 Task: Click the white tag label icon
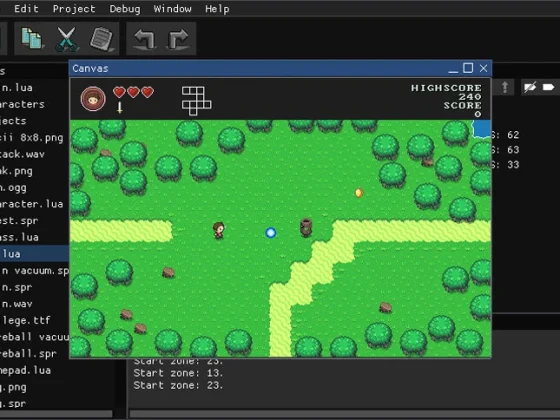point(548,87)
